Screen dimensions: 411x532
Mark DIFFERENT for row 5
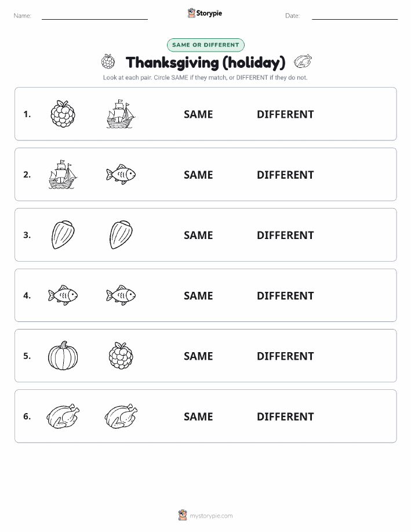coord(285,356)
